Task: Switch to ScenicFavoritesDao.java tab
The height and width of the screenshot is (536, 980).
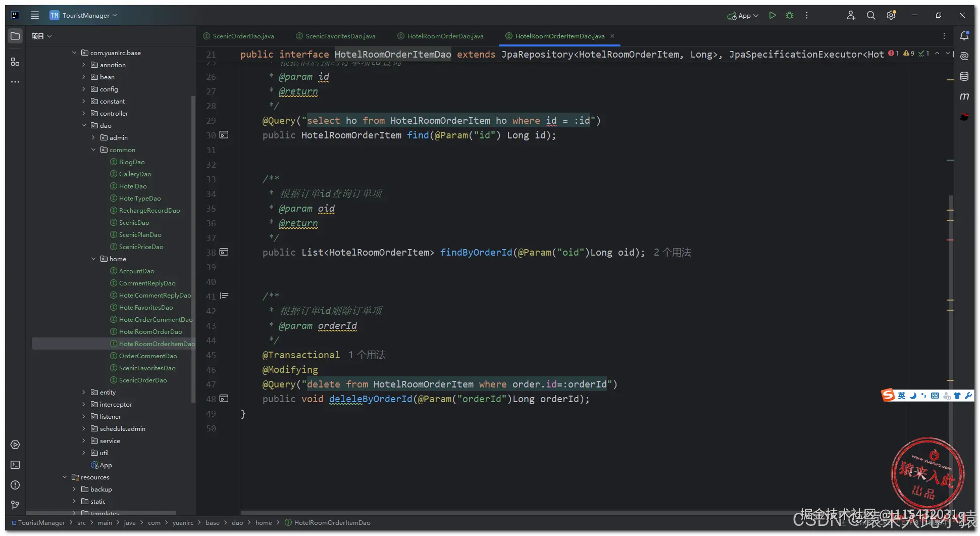Action: [336, 36]
